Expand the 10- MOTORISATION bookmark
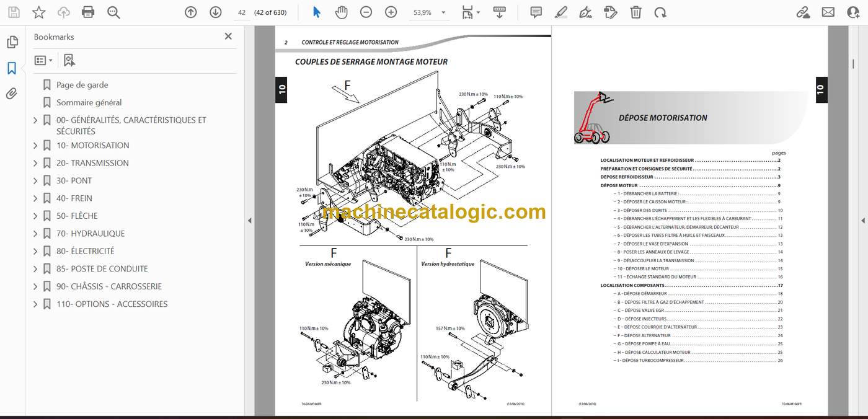 (x=35, y=146)
